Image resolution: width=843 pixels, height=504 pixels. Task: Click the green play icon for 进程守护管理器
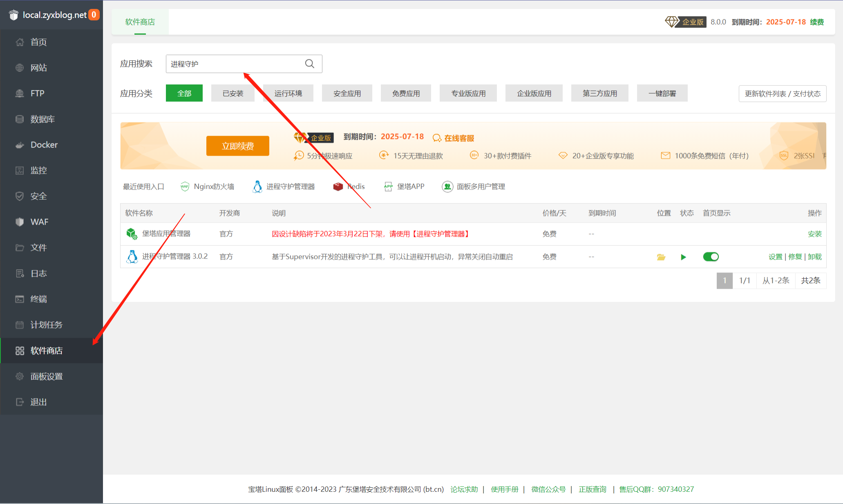coord(683,257)
